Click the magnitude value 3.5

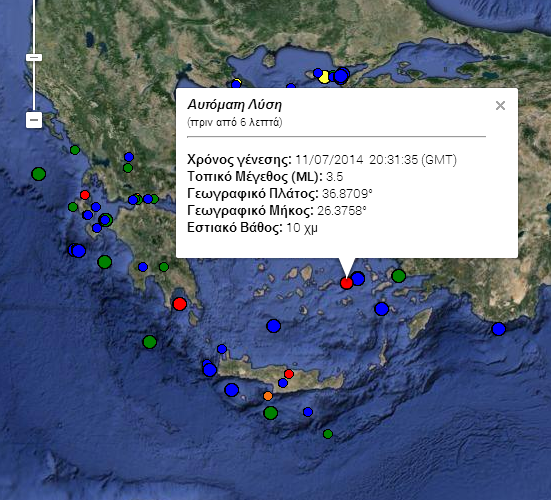coord(334,177)
